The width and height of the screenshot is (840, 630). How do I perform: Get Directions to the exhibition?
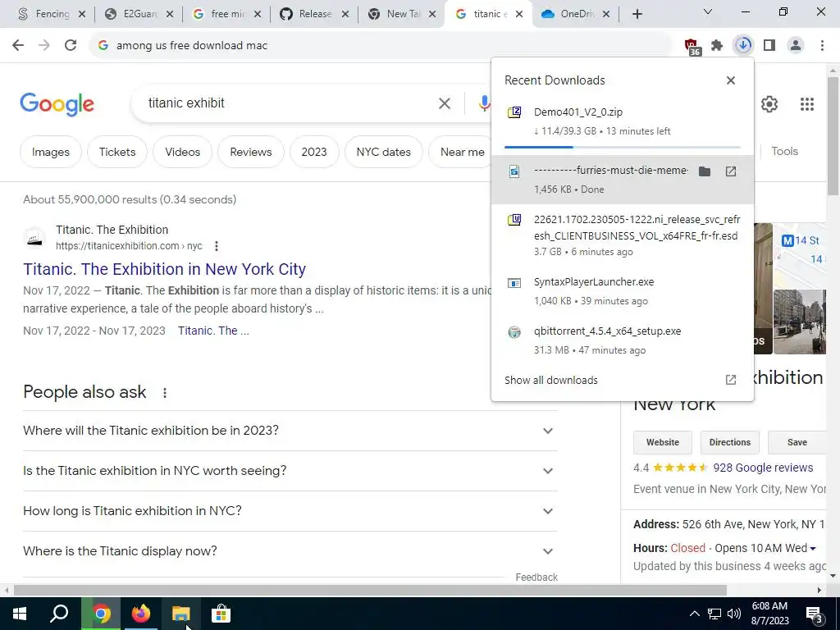[729, 442]
